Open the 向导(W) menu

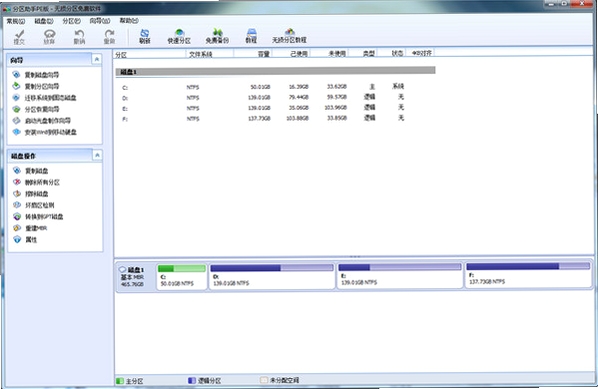pos(100,20)
